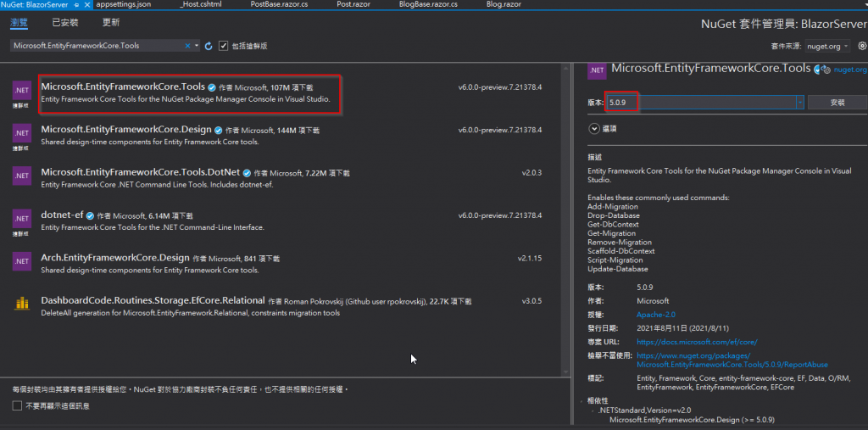
Task: Click the .NET icon of Microsoft.EntityFrameworkCore.Design package
Action: 21,133
